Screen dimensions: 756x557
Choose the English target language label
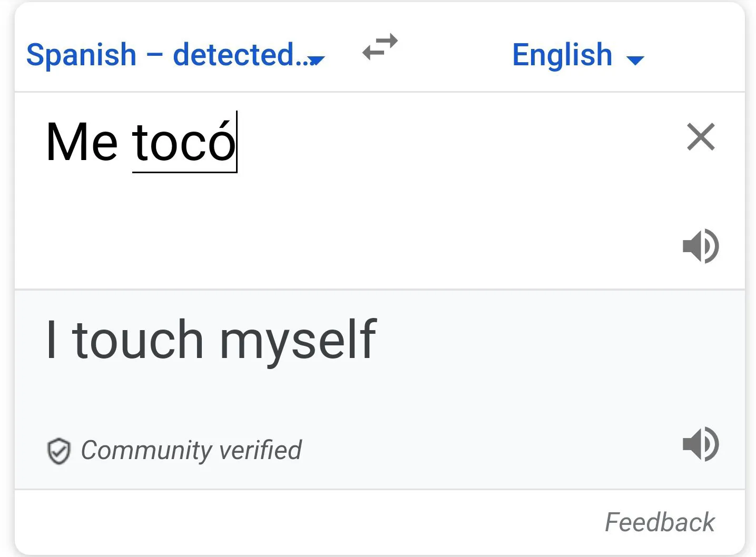click(562, 55)
